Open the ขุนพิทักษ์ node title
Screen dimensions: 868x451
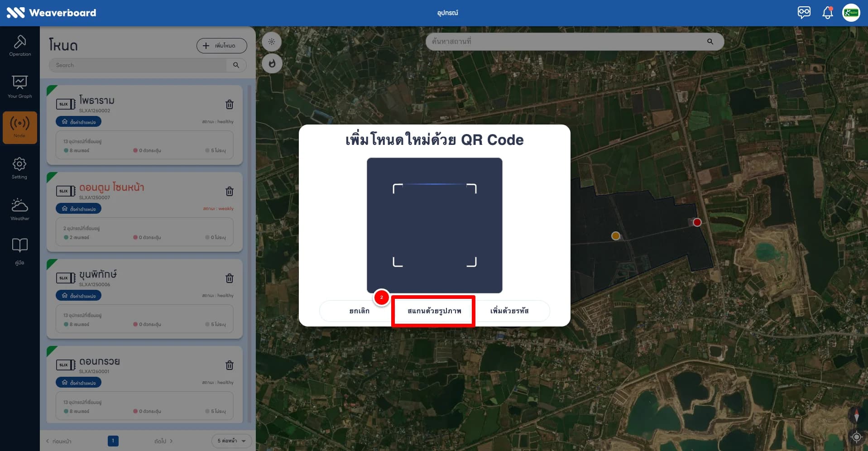[x=98, y=274]
